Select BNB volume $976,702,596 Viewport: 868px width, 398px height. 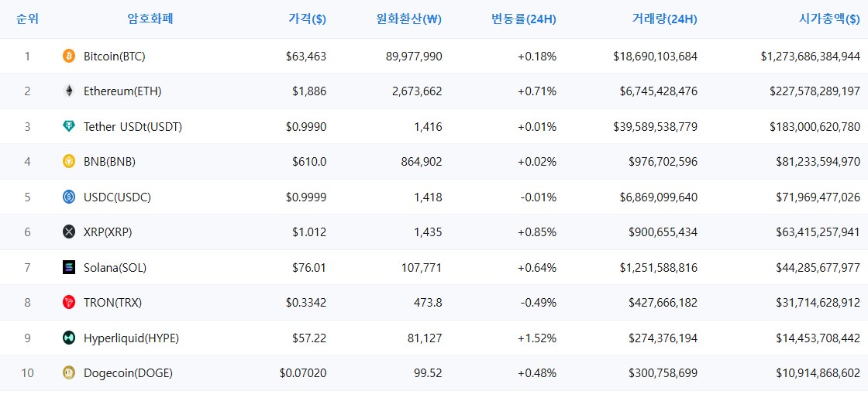pos(663,161)
